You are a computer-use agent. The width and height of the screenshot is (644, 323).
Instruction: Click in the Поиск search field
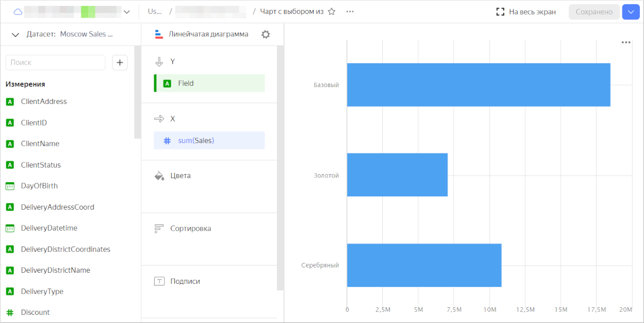click(x=56, y=62)
